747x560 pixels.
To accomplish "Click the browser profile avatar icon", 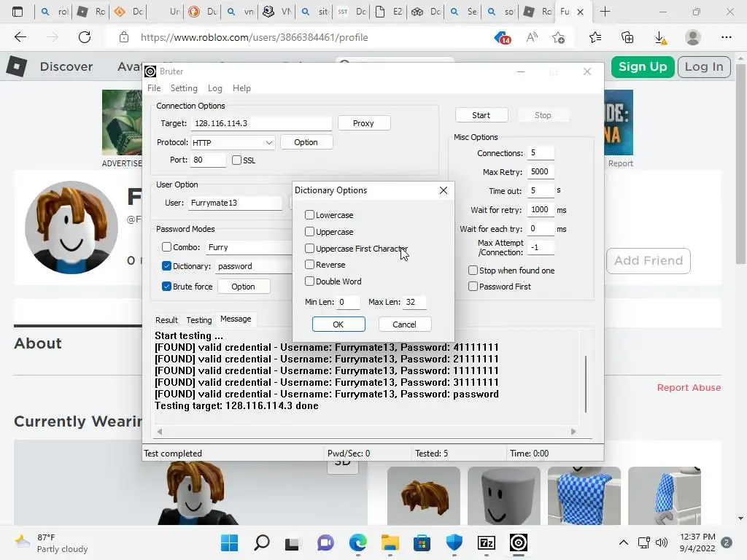I will coord(693,37).
